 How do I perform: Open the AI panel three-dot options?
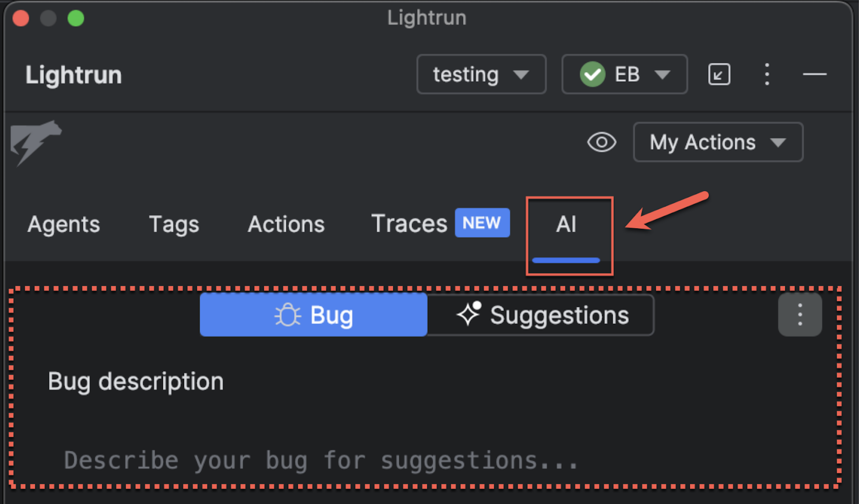(800, 315)
